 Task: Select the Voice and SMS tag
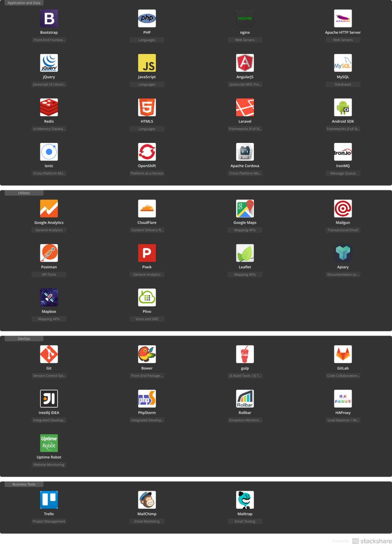coord(147,319)
